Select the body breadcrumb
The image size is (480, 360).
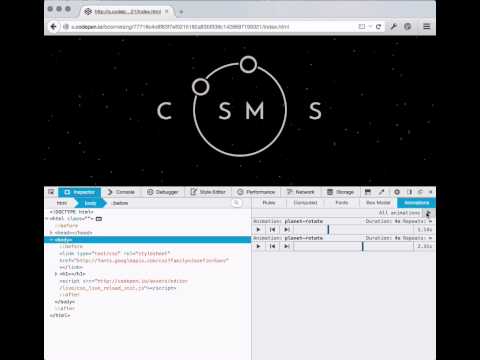90,203
